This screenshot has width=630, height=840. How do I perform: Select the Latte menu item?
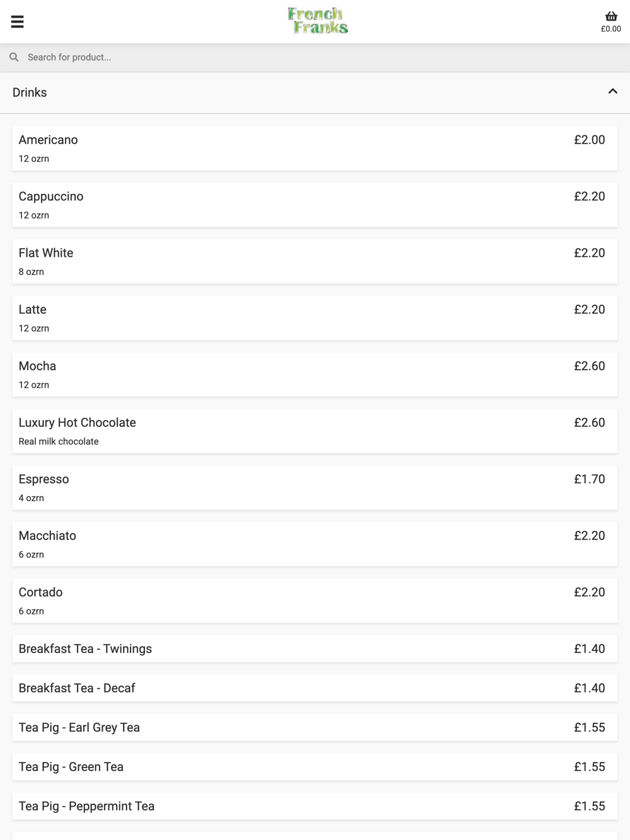tap(315, 319)
